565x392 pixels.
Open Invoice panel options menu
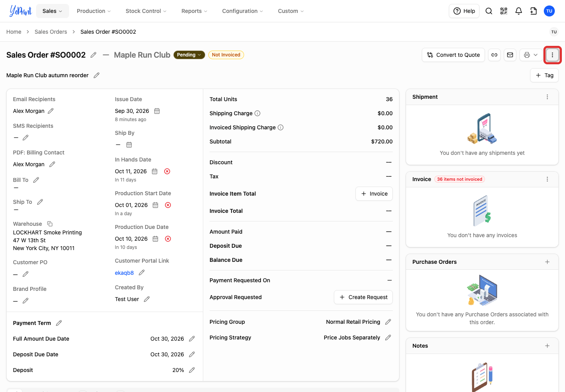[547, 179]
